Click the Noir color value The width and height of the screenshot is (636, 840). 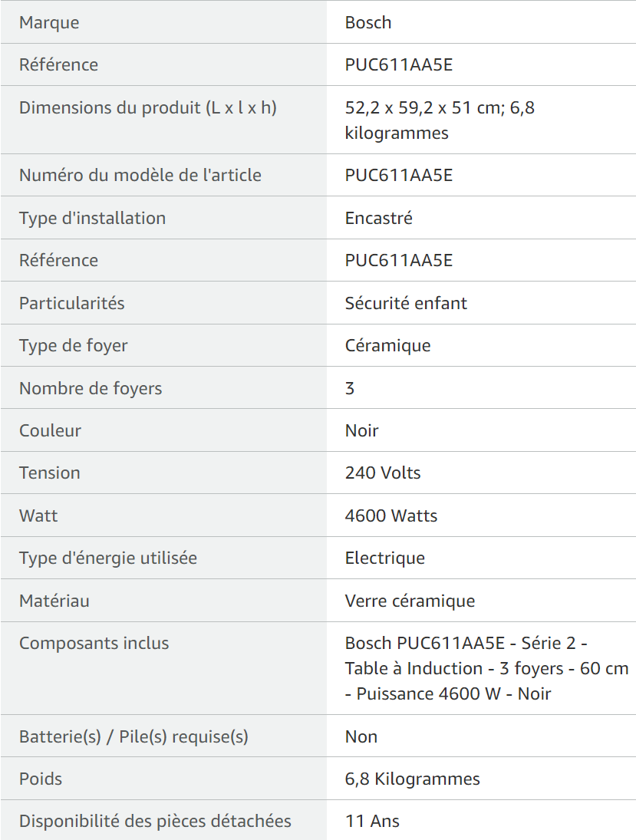click(x=361, y=430)
